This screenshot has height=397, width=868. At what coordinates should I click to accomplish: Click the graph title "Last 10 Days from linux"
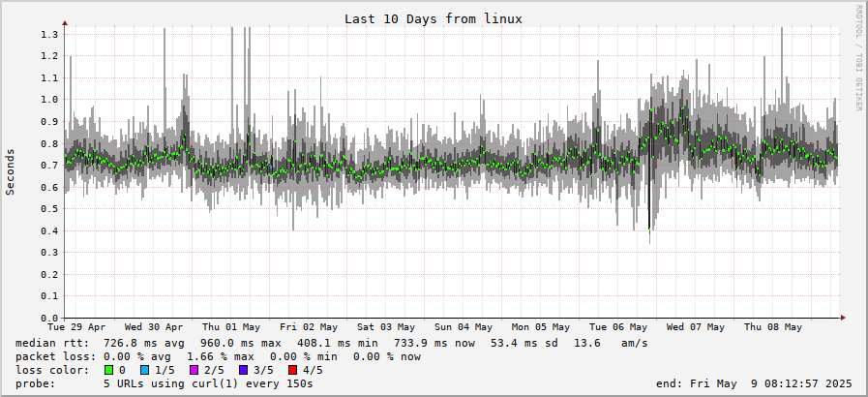coord(434,18)
